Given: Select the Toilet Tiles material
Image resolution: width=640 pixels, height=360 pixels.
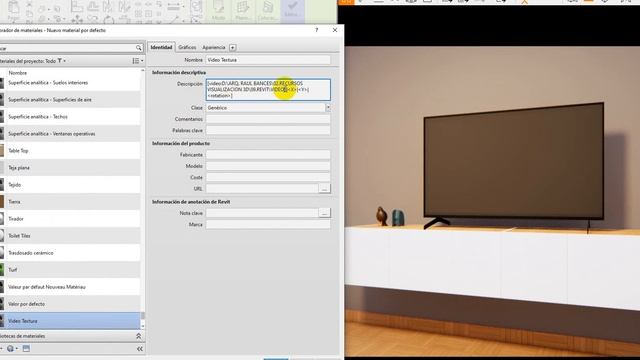Looking at the screenshot, I should tap(70, 236).
